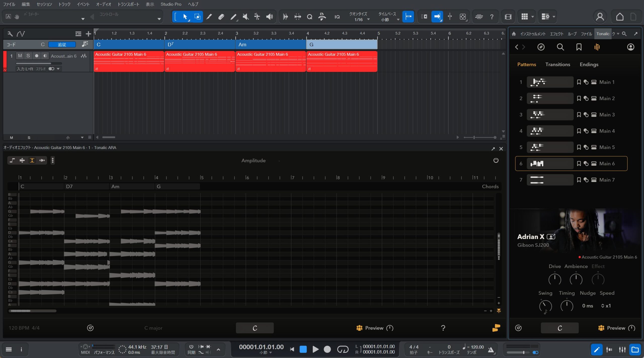The height and width of the screenshot is (358, 644).
Task: Toggle Tonalic ARA editor power button
Action: pos(496,160)
